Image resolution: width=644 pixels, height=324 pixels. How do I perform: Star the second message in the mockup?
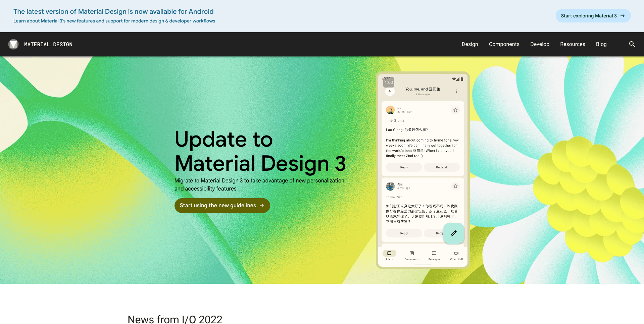[455, 186]
